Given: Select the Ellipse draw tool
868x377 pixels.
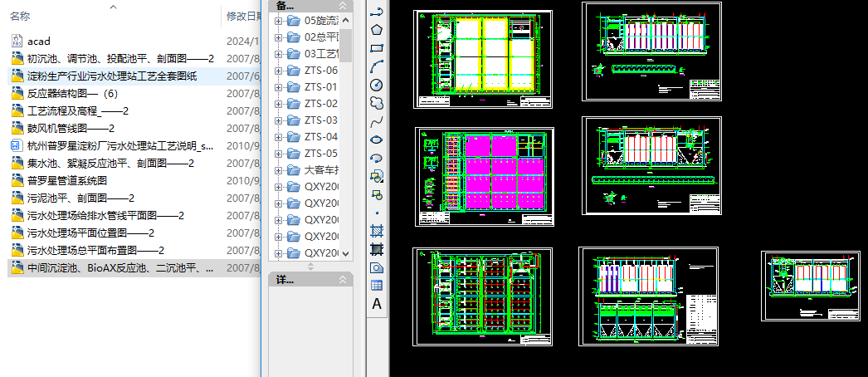Looking at the screenshot, I should coord(377,140).
